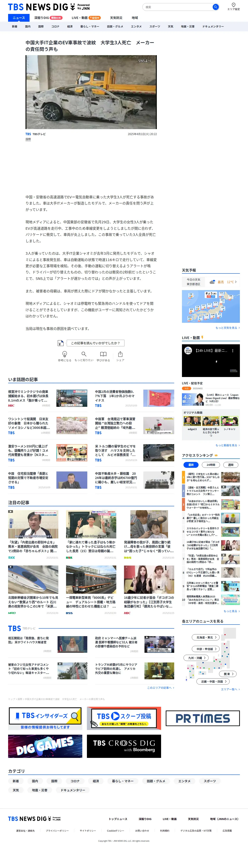Open ranking もっと見る link
248x868 pixels.
232,611
